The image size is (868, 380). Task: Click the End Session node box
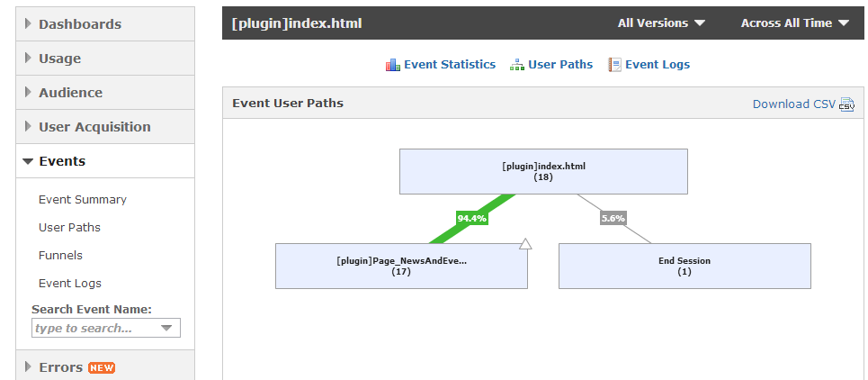[x=684, y=266]
